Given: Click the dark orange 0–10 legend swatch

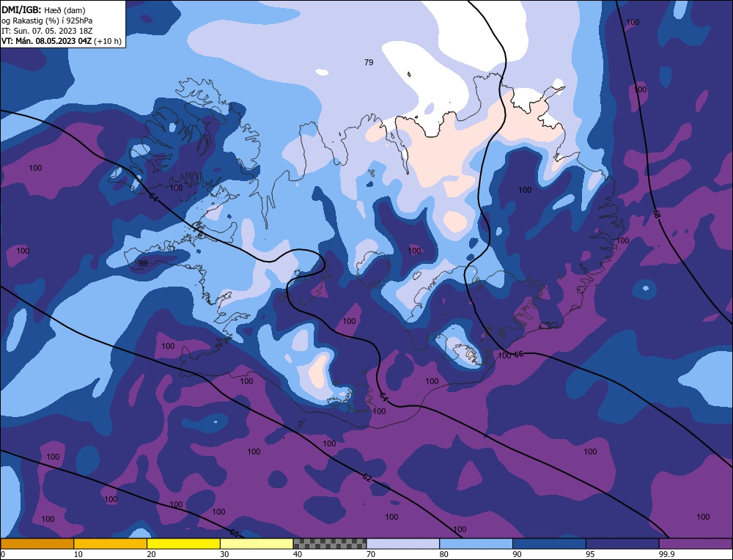Looking at the screenshot, I should [x=37, y=544].
